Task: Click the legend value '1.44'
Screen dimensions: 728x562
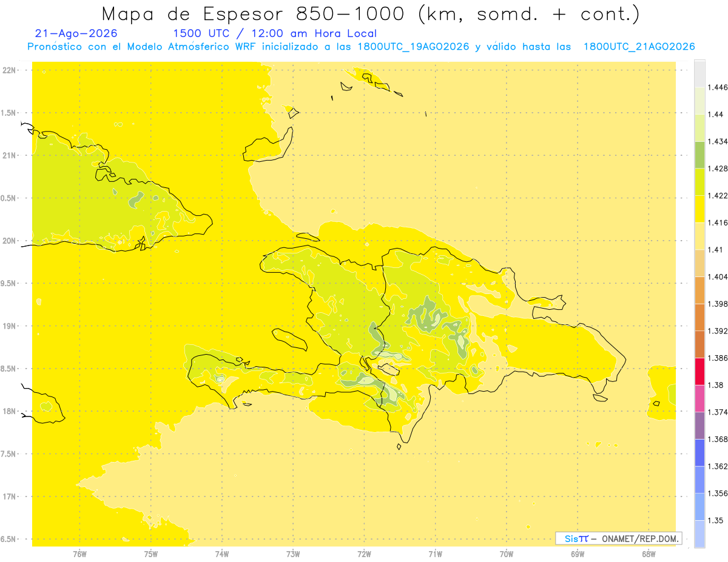Action: click(715, 115)
